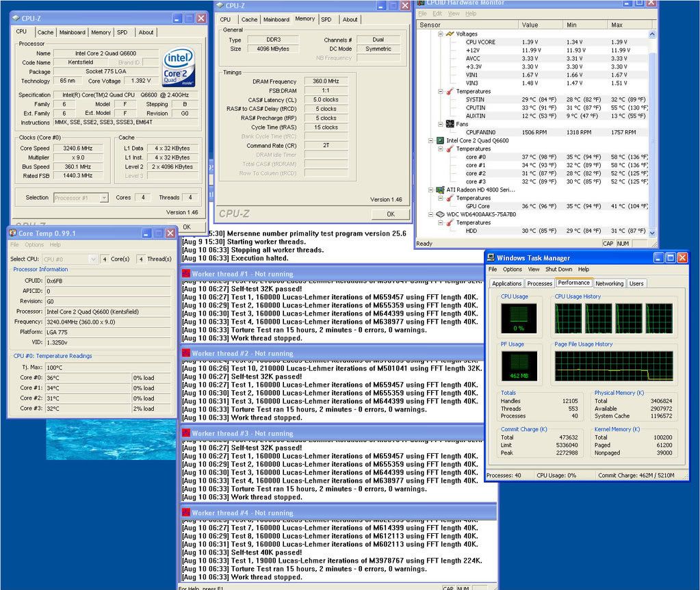Click the red icon on Worker thread #2 title

point(186,353)
